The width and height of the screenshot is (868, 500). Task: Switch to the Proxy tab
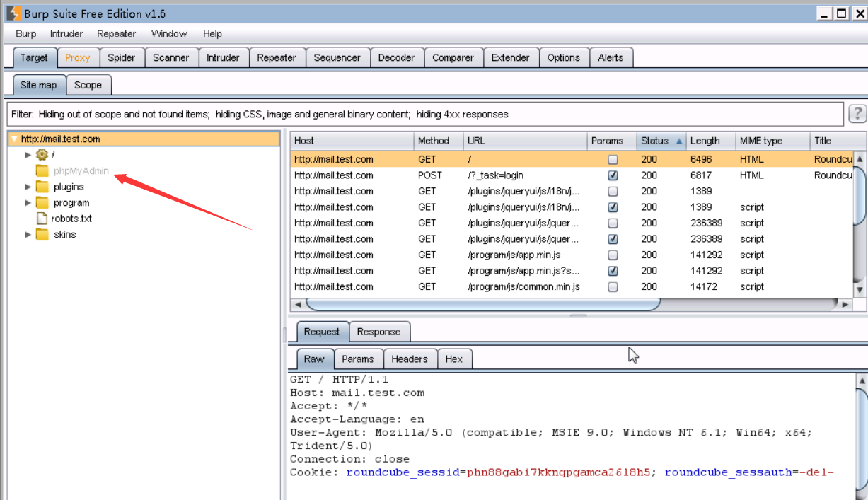[78, 58]
